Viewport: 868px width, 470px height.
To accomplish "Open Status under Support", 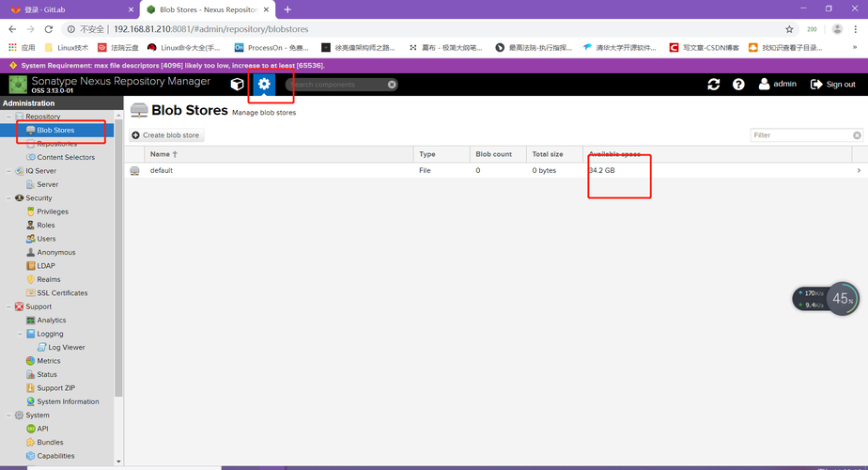I will tap(47, 375).
